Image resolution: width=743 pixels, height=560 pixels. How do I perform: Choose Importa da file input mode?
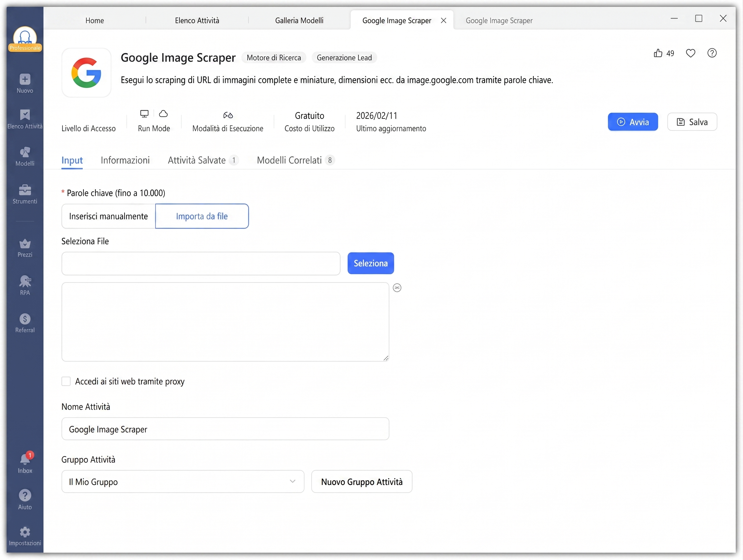[202, 216]
